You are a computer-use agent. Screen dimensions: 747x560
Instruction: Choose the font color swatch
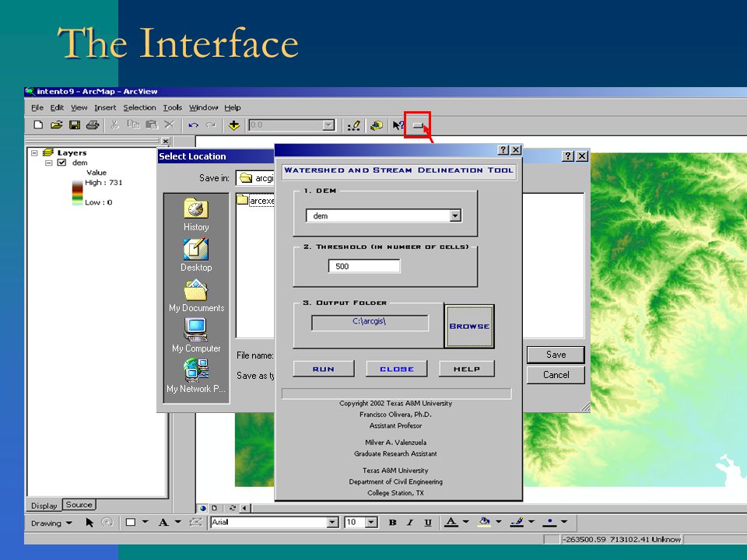(x=451, y=523)
